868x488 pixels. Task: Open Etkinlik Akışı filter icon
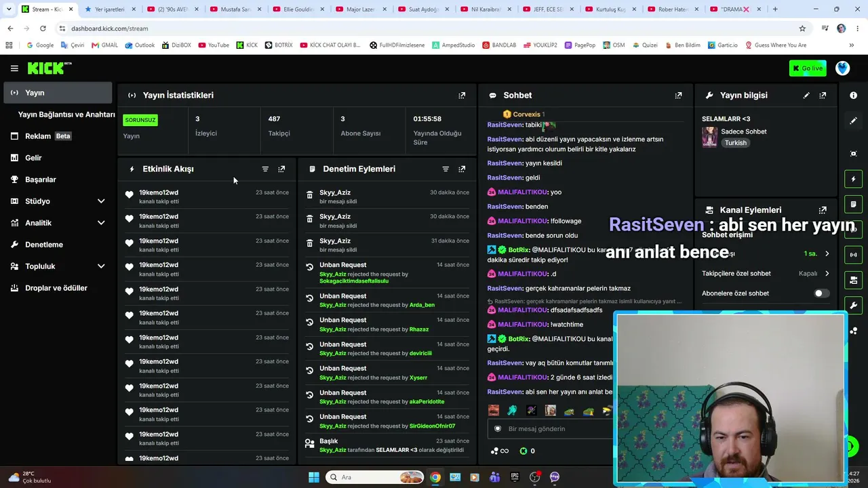click(x=265, y=169)
